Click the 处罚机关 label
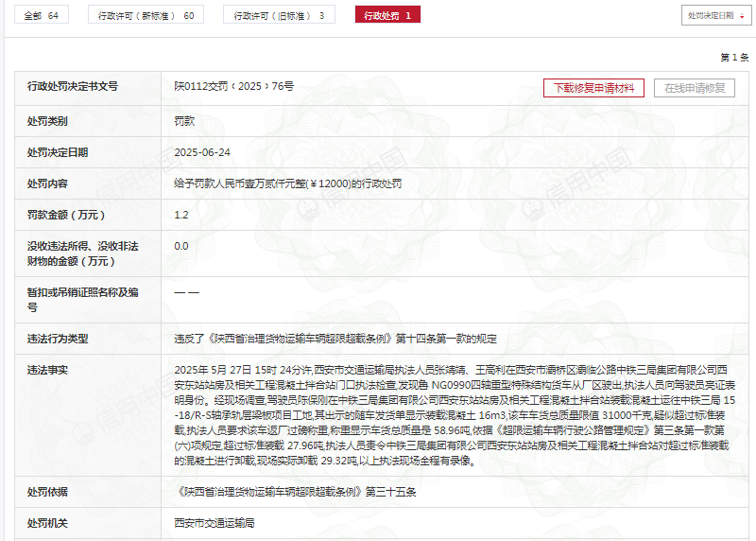This screenshot has width=756, height=541. click(47, 523)
